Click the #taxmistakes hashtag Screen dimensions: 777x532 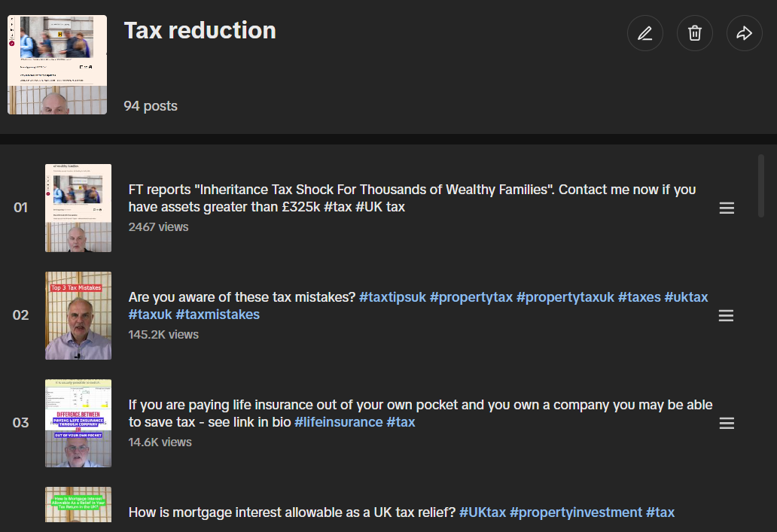tap(218, 315)
